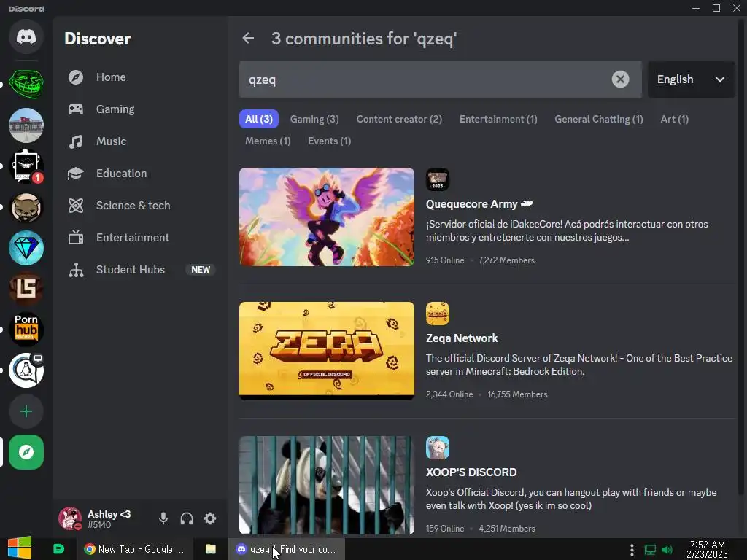747x560 pixels.
Task: Click the network monitor tray icon
Action: (650, 550)
